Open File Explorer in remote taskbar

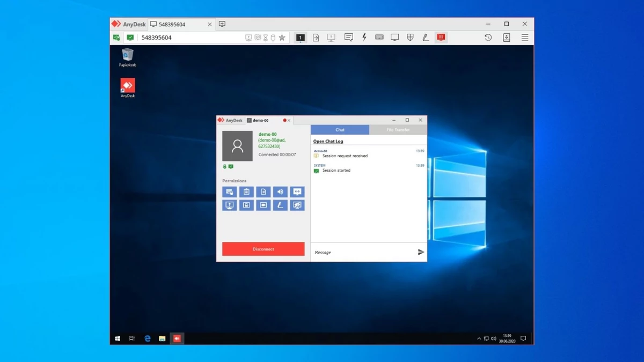coord(162,338)
